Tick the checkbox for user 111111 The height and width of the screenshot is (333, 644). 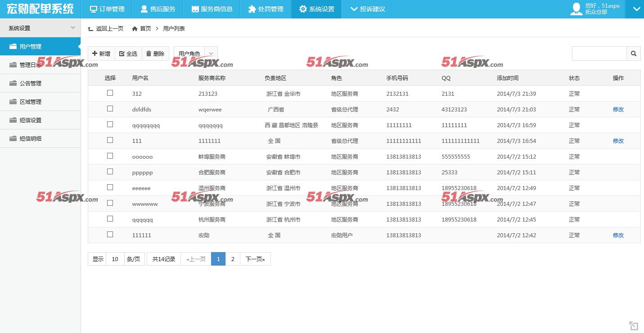pos(110,235)
